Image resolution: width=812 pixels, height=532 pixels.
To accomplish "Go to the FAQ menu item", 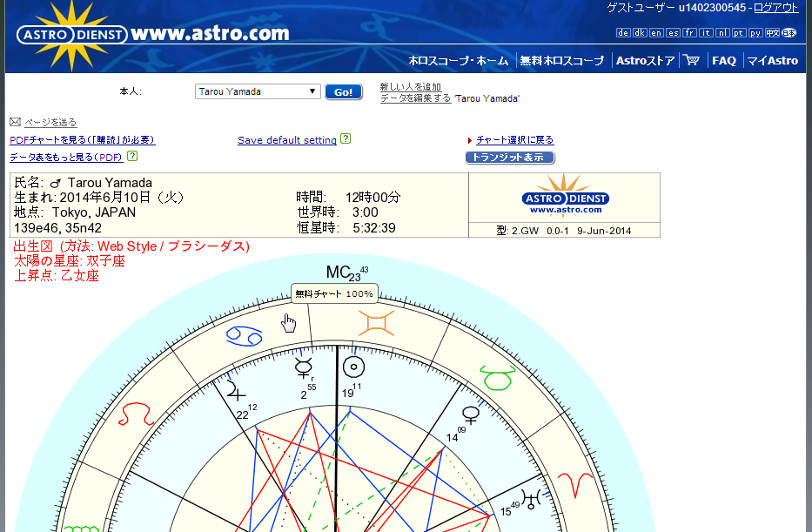I will pos(723,60).
